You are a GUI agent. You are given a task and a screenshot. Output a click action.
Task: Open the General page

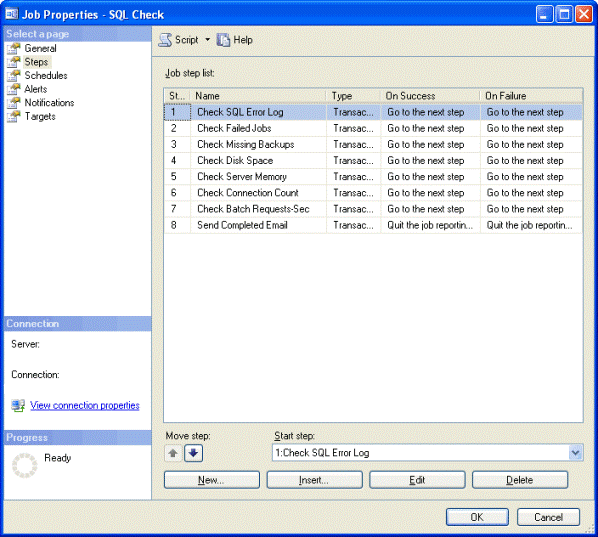[x=40, y=48]
